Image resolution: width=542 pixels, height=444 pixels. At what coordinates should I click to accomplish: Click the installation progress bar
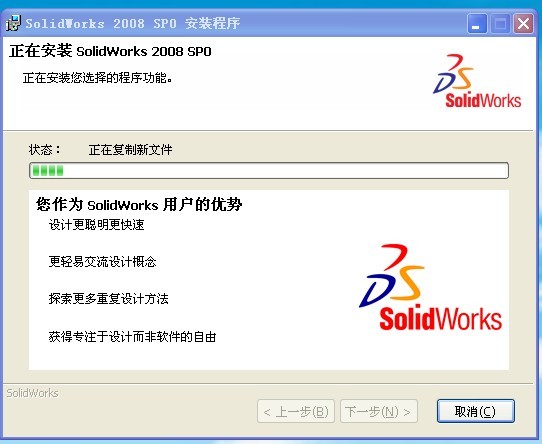click(x=269, y=170)
